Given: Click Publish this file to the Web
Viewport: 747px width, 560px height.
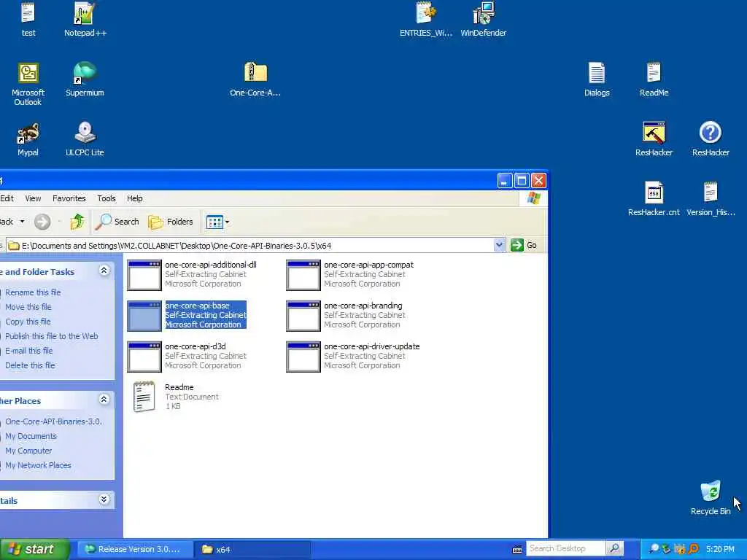Looking at the screenshot, I should click(52, 336).
